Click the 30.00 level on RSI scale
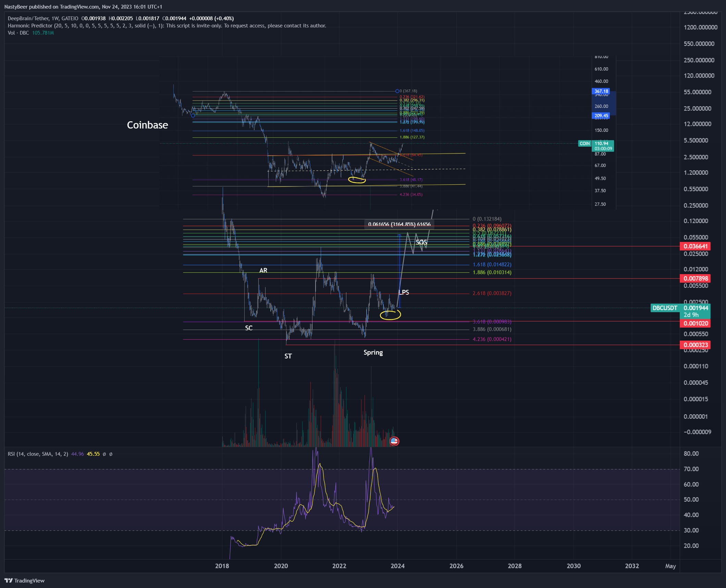This screenshot has width=726, height=588. (x=691, y=530)
